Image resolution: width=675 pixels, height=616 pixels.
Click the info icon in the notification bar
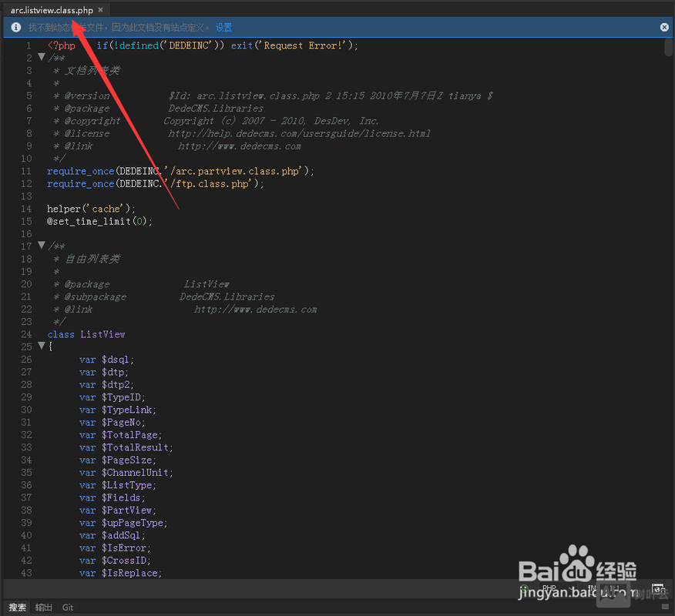coord(15,27)
